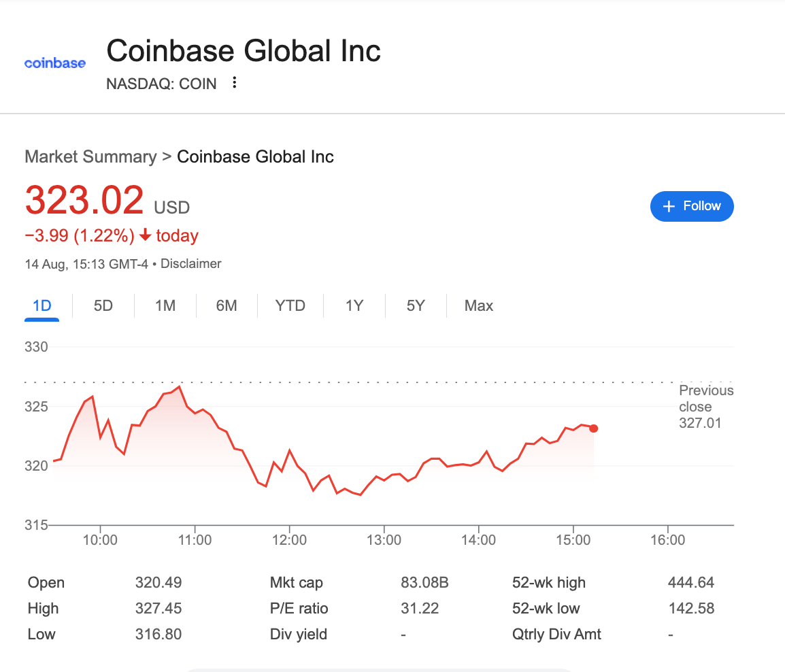Image resolution: width=785 pixels, height=672 pixels.
Task: Click the Mkt cap value 83.08B
Action: [x=424, y=583]
